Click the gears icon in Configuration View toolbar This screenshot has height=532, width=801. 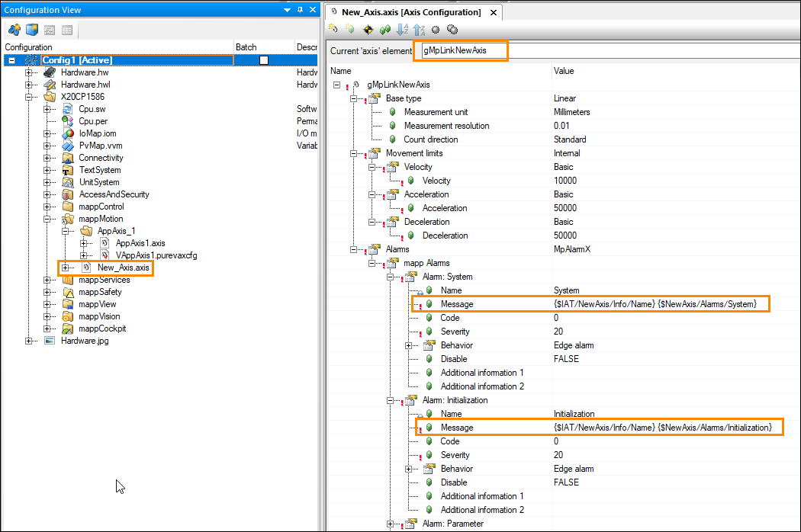click(14, 30)
